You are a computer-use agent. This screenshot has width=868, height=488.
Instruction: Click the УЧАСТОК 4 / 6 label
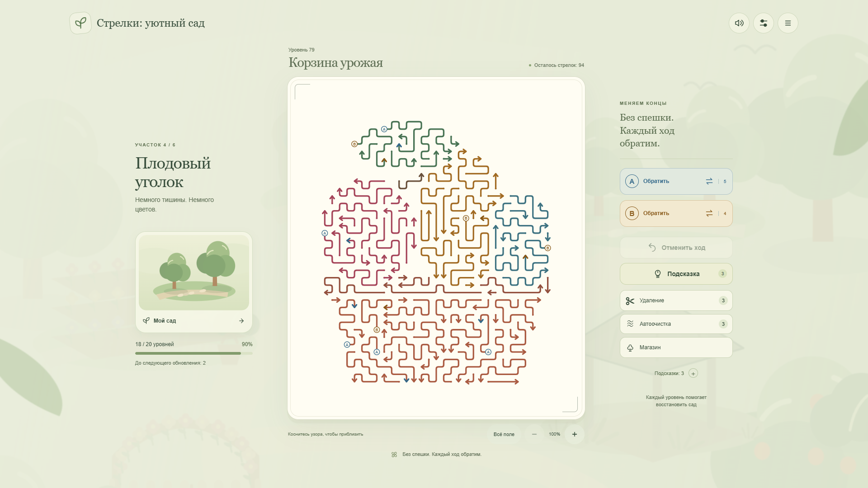point(155,145)
